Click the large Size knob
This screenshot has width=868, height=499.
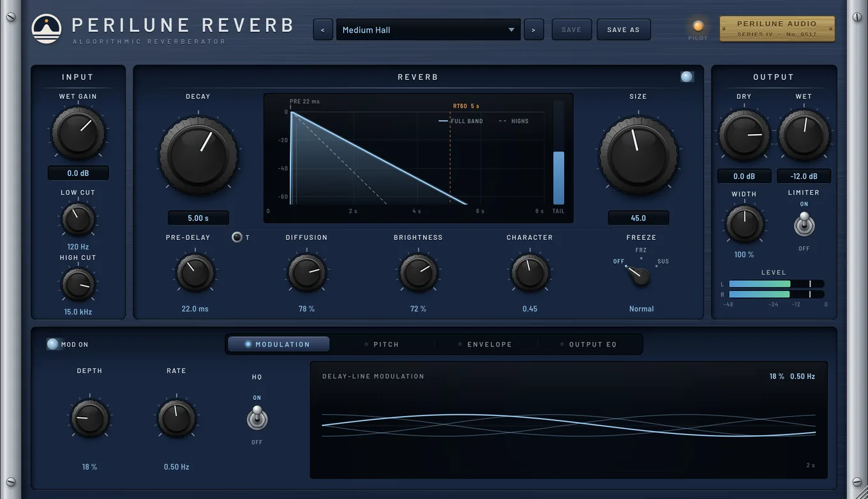point(638,154)
